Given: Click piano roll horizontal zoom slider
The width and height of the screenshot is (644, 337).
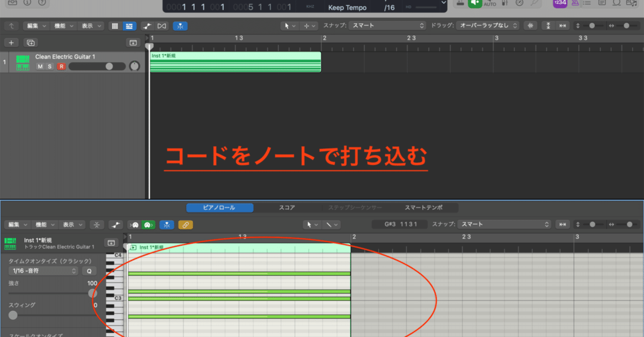Looking at the screenshot, I should pyautogui.click(x=626, y=225).
